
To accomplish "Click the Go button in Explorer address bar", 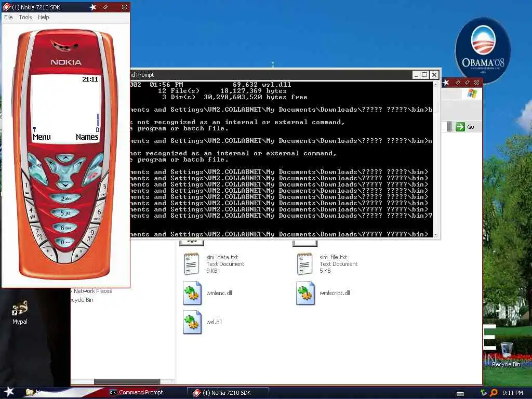I will coord(465,127).
